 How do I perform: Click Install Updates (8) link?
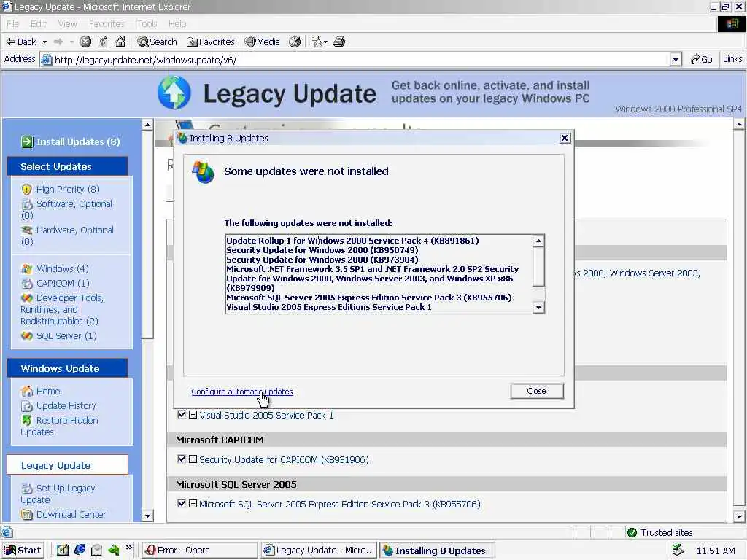(78, 142)
